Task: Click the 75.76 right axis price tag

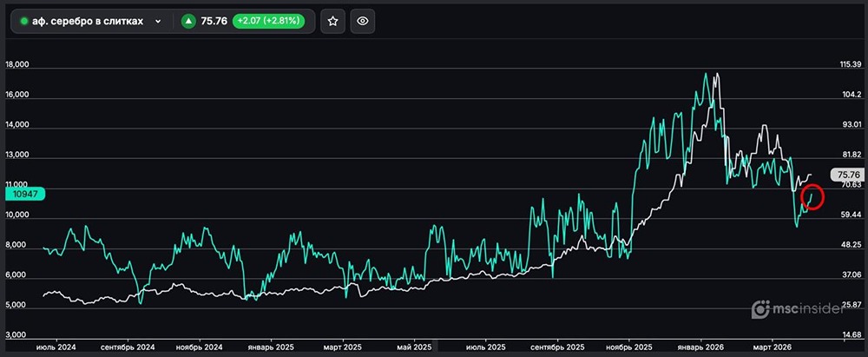Action: 845,174
